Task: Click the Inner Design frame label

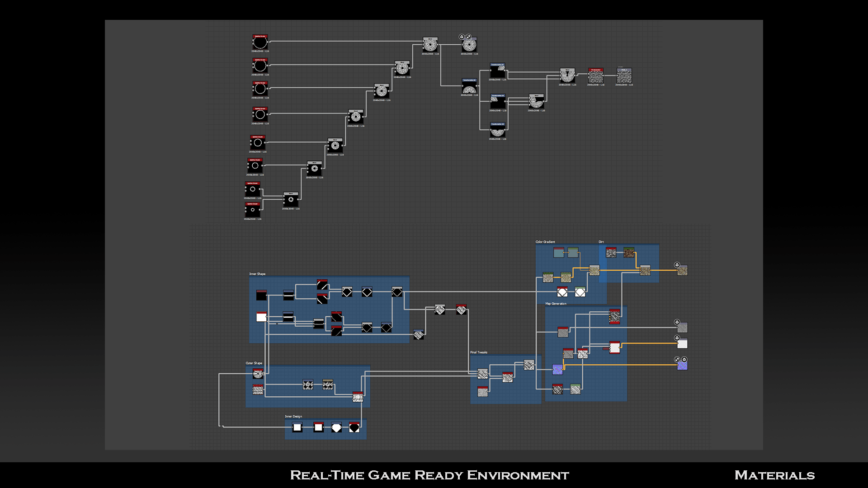Action: 293,416
